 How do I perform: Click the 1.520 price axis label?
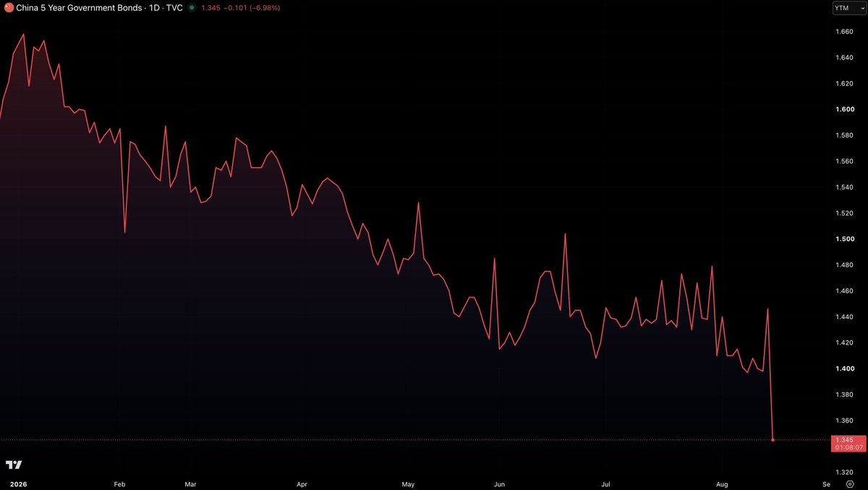point(845,214)
